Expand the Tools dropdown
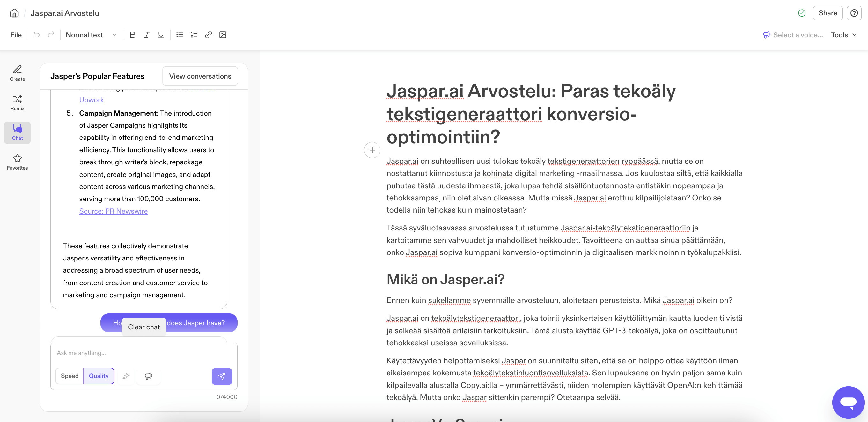 [844, 35]
